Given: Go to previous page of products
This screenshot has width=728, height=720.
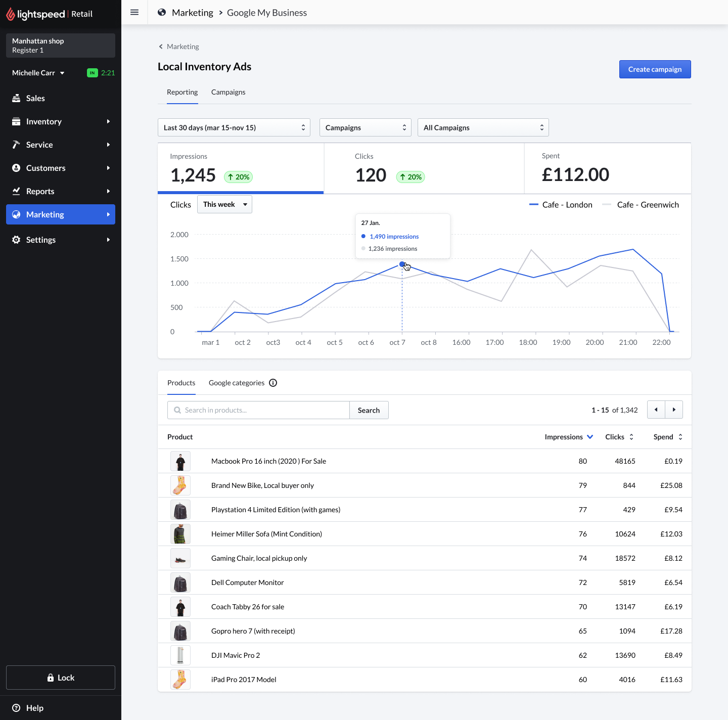Looking at the screenshot, I should point(656,410).
